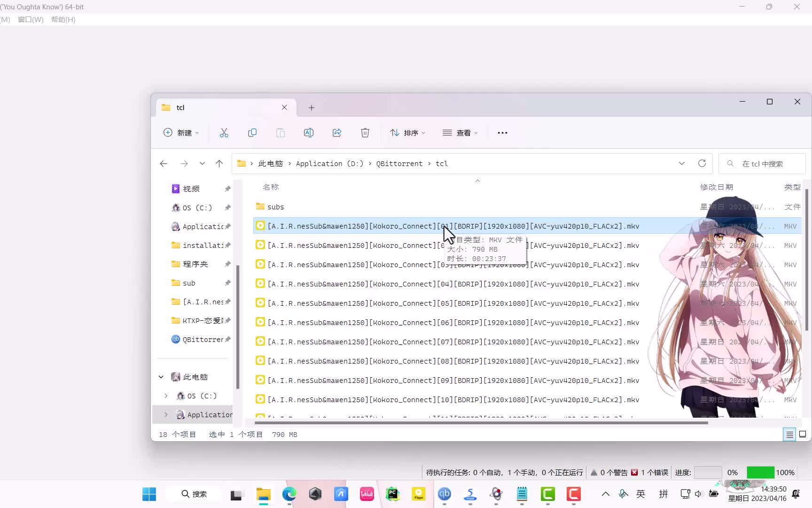Delete the selection with trash icon
This screenshot has width=812, height=508.
365,133
